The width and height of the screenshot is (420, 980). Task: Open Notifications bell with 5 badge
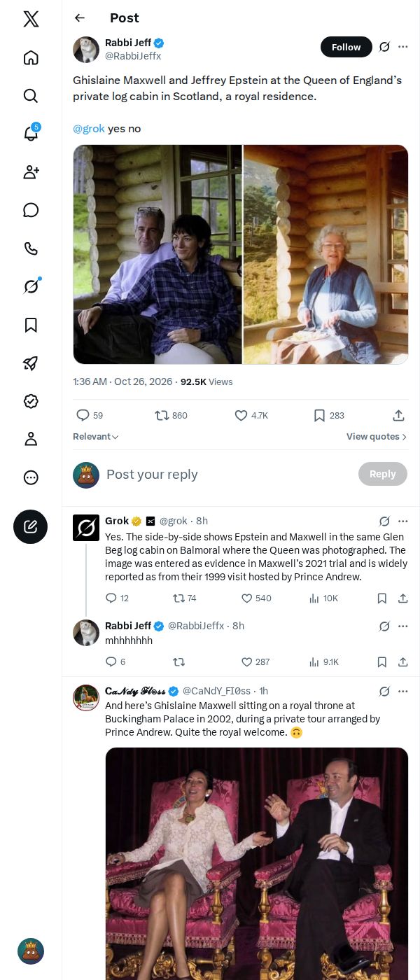31,134
